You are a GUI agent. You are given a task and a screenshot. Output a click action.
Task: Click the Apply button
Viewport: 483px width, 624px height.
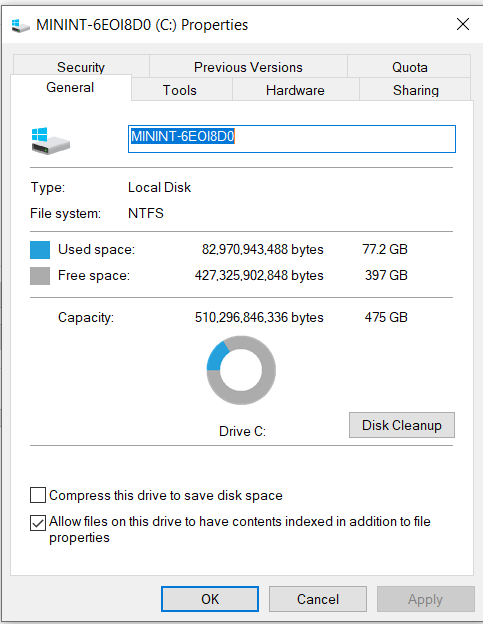coord(426,599)
